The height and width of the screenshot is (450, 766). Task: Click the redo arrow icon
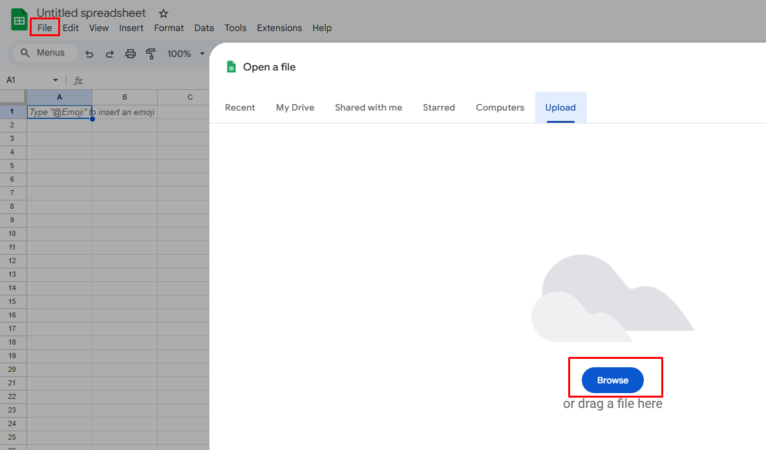(110, 54)
